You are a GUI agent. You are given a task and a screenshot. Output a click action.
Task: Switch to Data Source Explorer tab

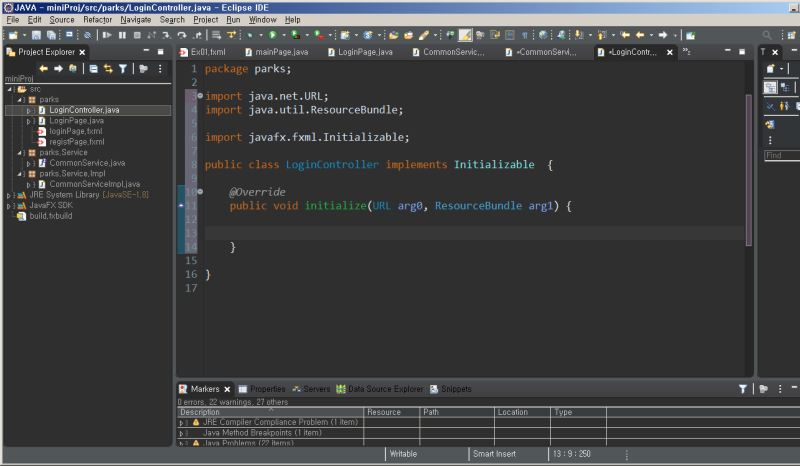point(380,389)
